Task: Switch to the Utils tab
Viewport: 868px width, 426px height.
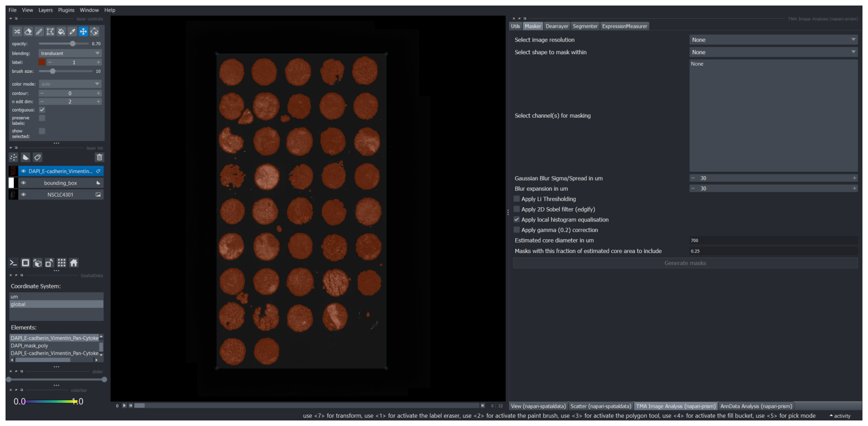Action: (515, 26)
